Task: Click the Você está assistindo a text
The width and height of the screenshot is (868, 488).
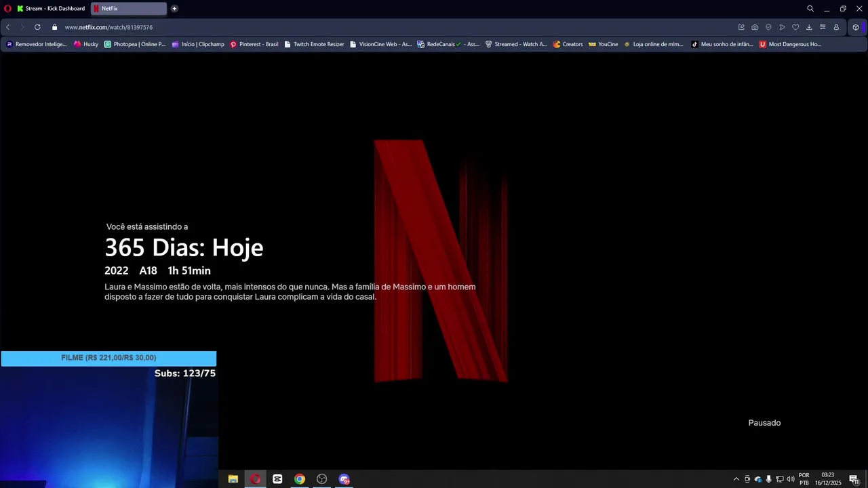Action: click(147, 226)
